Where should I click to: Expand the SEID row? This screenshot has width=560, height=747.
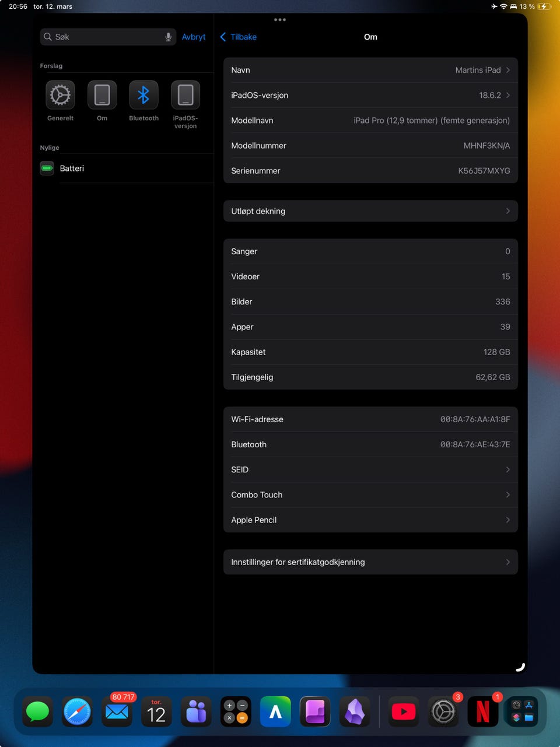pos(370,469)
